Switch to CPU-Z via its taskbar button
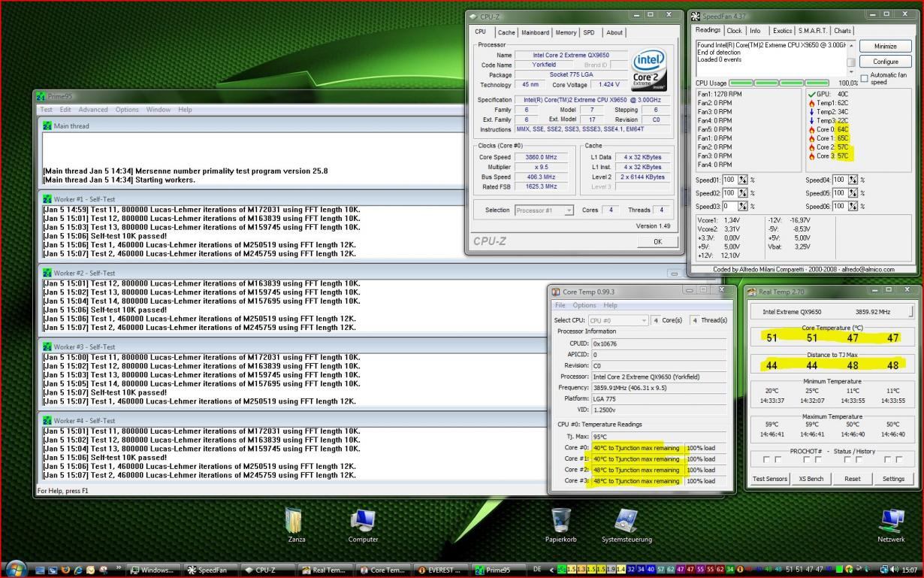The width and height of the screenshot is (924, 578). (x=268, y=570)
